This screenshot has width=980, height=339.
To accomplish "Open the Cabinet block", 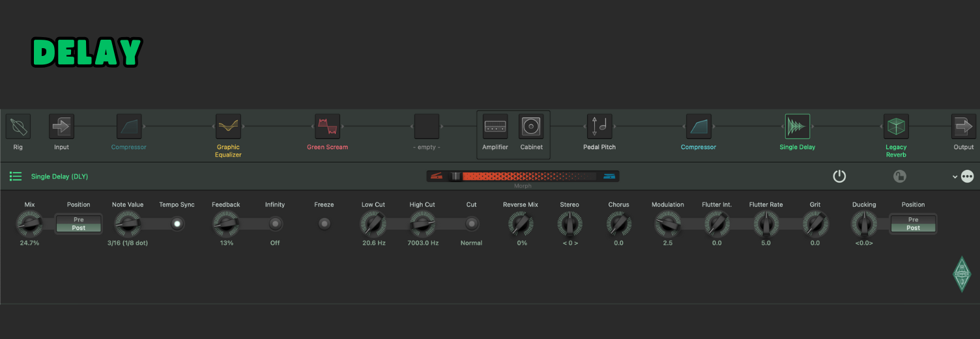I will point(531,126).
